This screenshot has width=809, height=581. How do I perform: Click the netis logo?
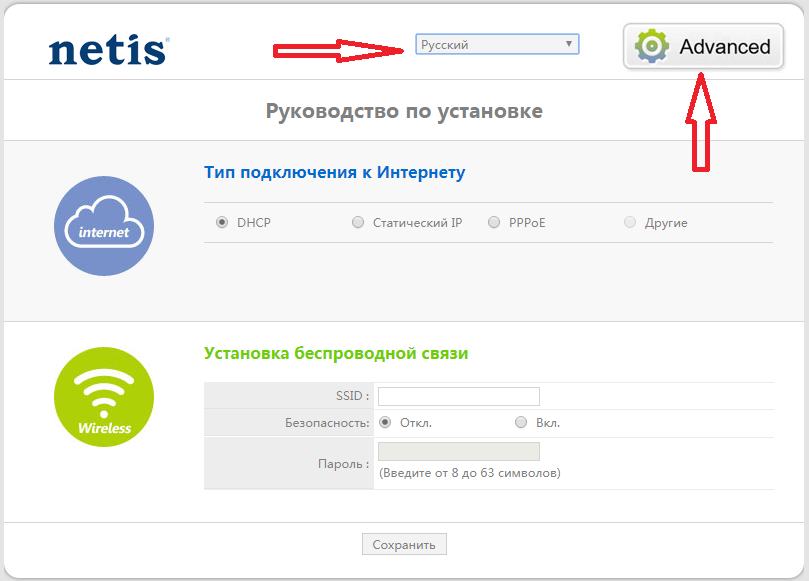tap(109, 50)
